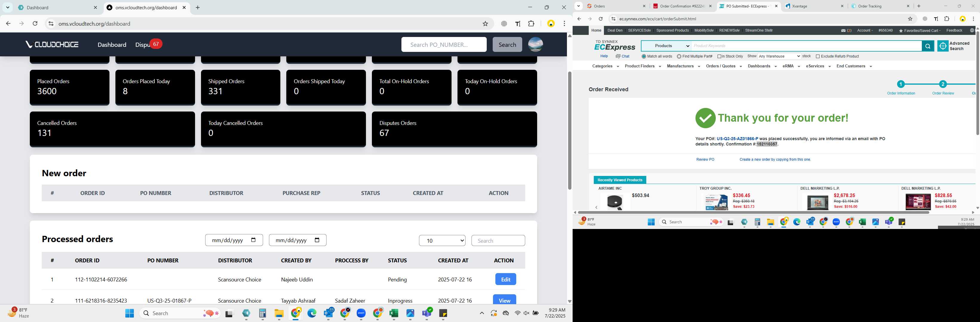Viewport: 980px width, 322px height.
Task: Open Dashboard link in CloudChoice navbar
Action: [x=112, y=44]
